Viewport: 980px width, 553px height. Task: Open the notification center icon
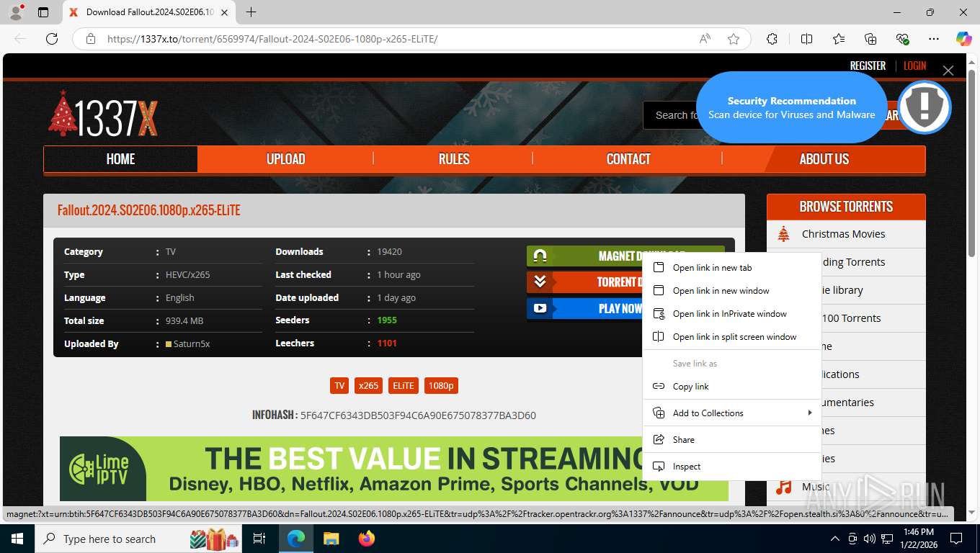tap(956, 539)
